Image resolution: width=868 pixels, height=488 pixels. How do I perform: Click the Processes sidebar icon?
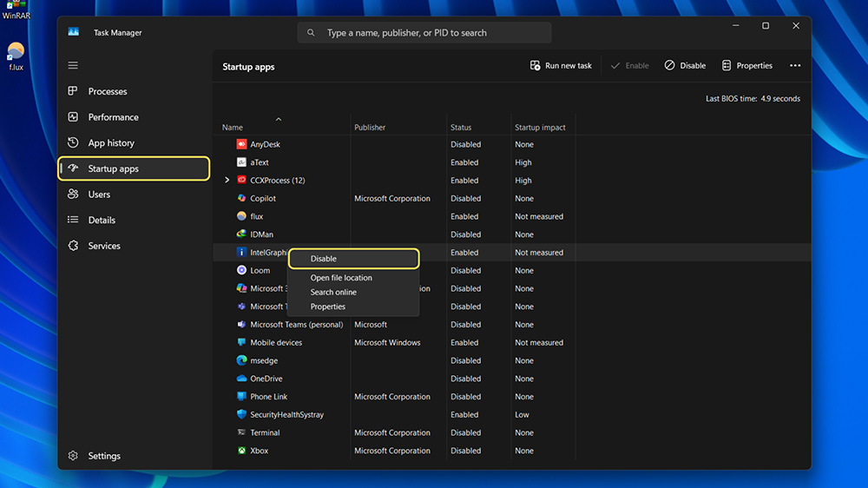(x=73, y=91)
